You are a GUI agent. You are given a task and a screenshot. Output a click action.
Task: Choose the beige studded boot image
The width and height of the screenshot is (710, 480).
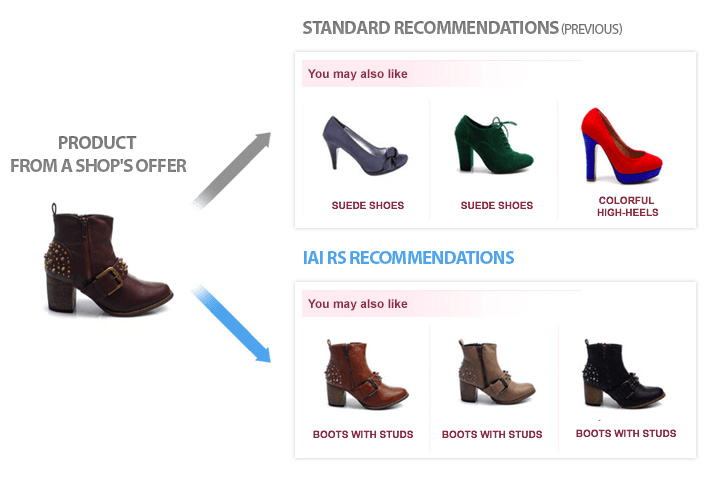click(496, 373)
